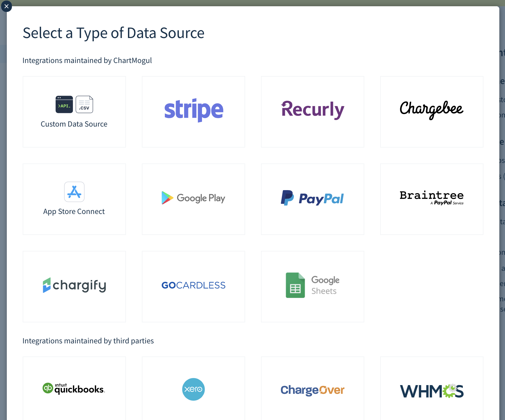Pick the ChargeOver integration
505x420 pixels.
click(x=313, y=389)
